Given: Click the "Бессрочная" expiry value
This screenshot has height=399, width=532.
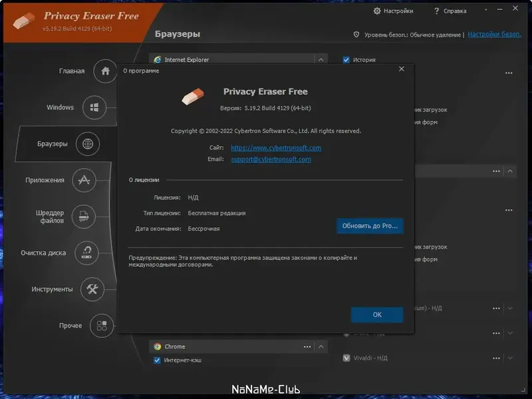Looking at the screenshot, I should tap(203, 229).
